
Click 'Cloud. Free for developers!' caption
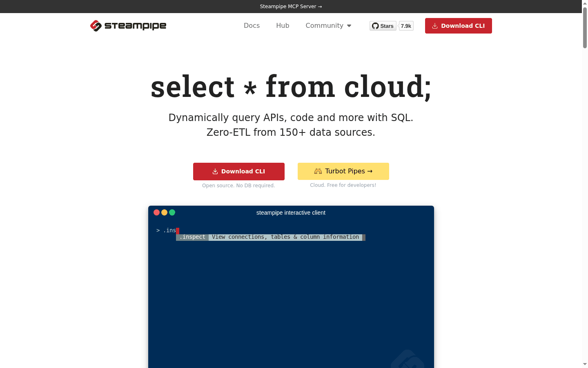coord(343,185)
